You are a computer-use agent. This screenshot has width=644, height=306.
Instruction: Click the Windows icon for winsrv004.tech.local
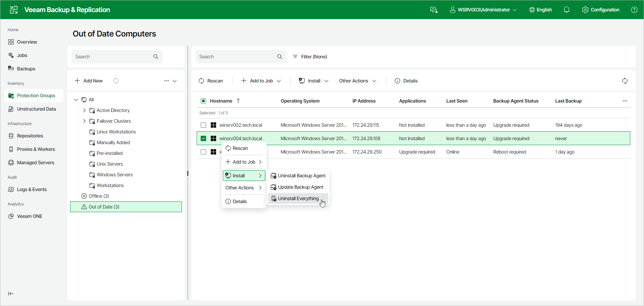point(213,138)
